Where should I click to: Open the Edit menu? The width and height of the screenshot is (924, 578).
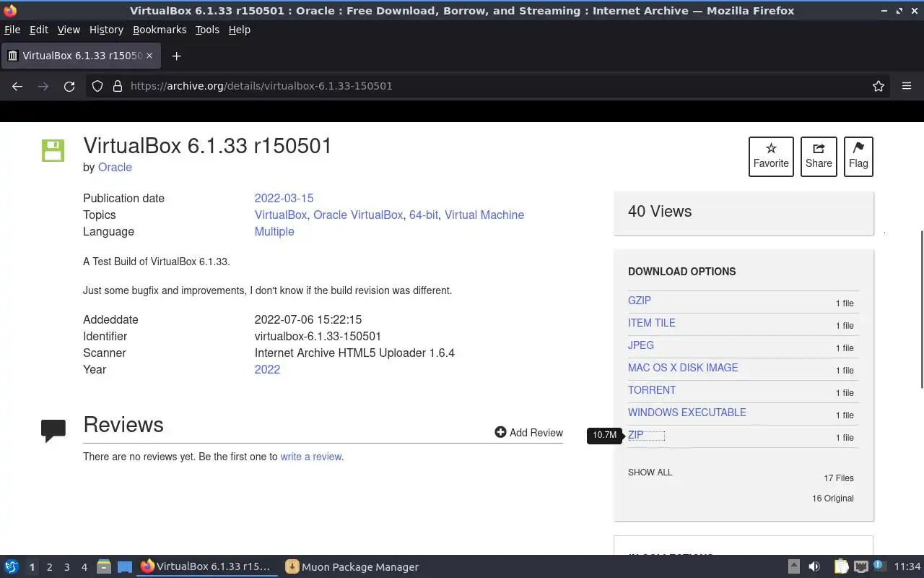(39, 30)
